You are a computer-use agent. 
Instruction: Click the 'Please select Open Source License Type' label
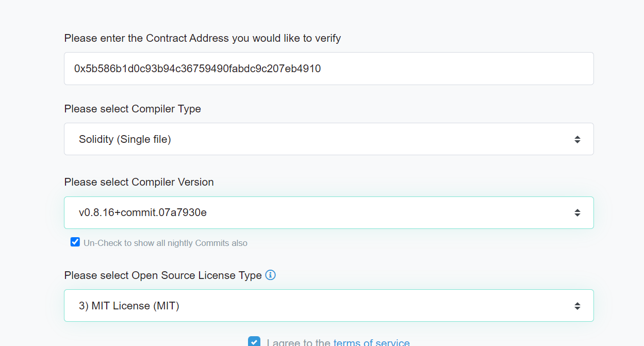[x=163, y=275]
